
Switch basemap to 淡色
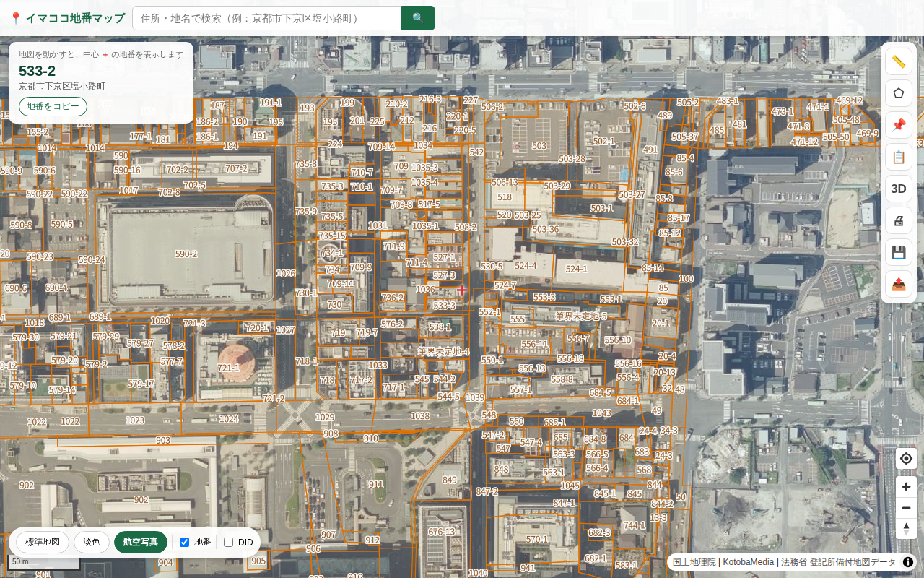[92, 542]
